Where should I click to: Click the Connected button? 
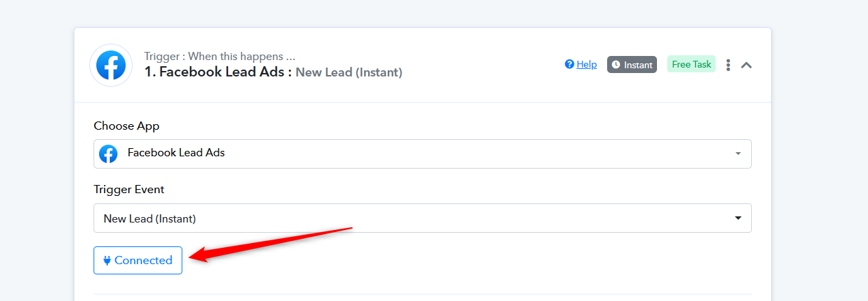click(x=138, y=260)
